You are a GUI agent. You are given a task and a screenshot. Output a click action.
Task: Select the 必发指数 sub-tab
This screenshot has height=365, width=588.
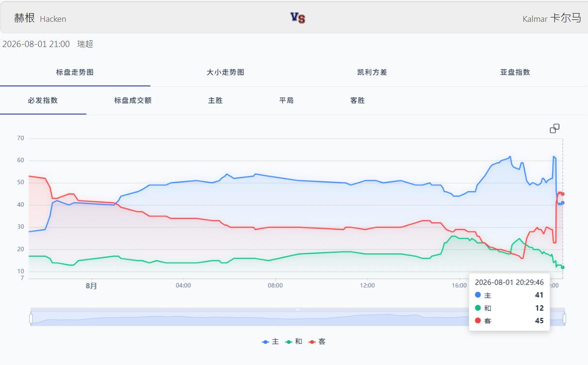(x=43, y=100)
